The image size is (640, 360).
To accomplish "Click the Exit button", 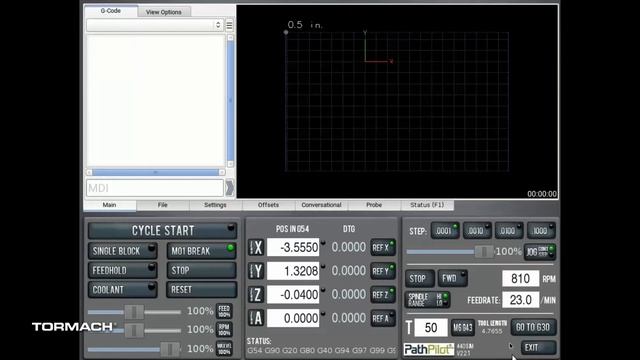I will 538,348.
